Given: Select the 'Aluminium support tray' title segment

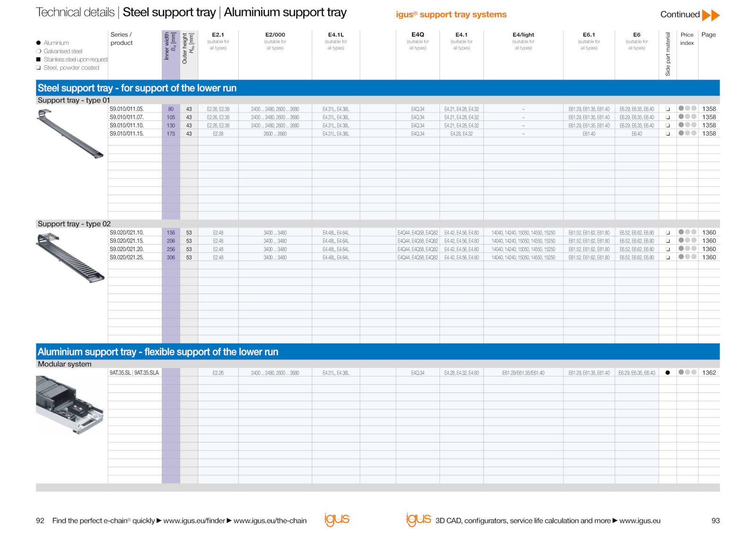Looking at the screenshot, I should pos(285,12).
